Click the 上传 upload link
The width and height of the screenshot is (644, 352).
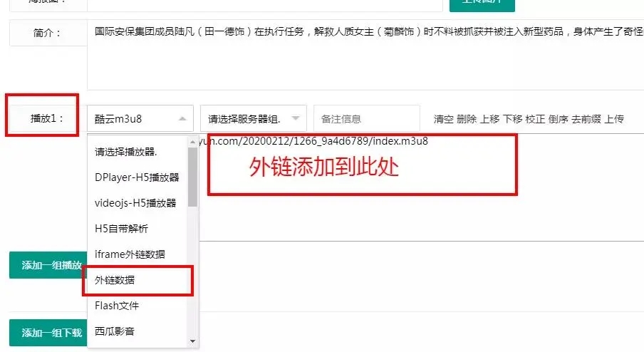click(613, 119)
